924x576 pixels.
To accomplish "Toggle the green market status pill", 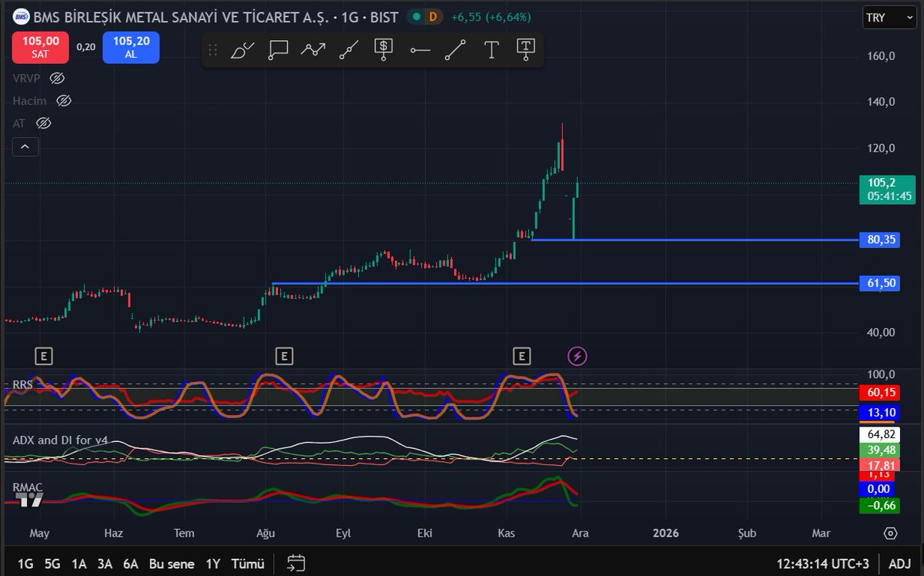I will [x=416, y=16].
